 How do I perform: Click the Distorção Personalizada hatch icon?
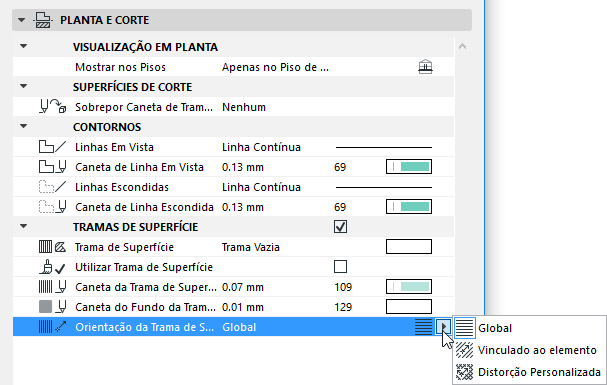(465, 372)
